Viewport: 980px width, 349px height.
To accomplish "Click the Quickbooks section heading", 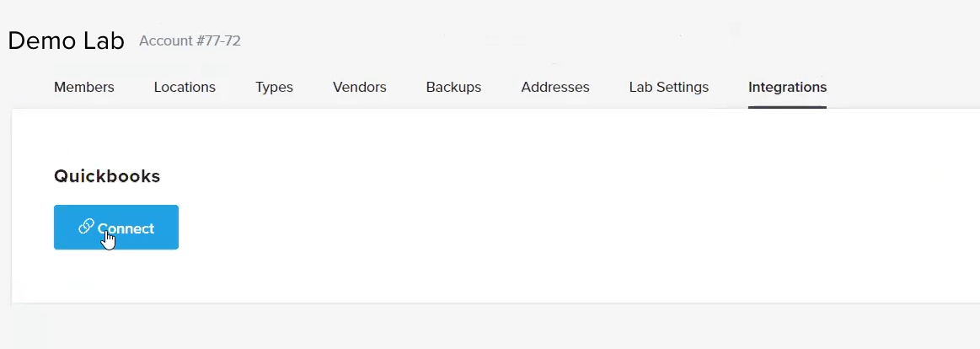I will point(107,176).
